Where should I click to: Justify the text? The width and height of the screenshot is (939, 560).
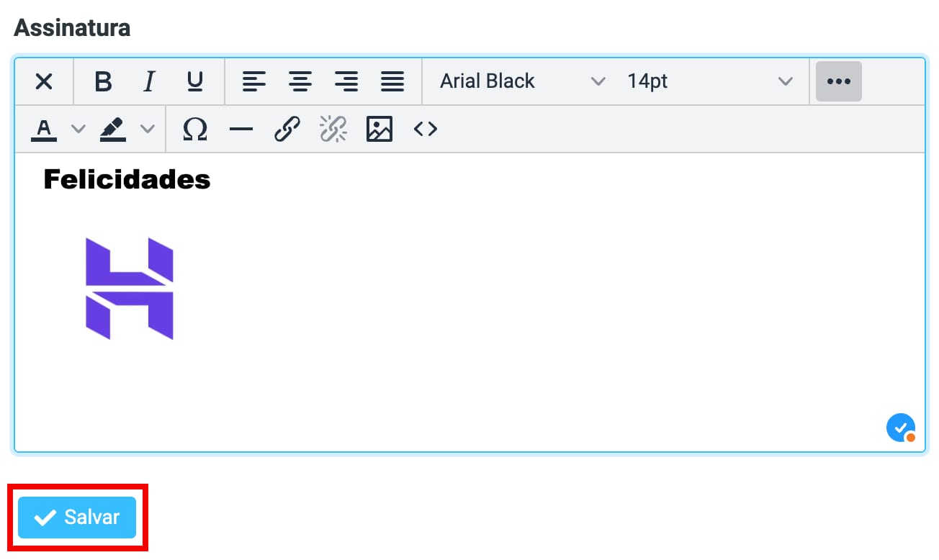click(x=392, y=81)
